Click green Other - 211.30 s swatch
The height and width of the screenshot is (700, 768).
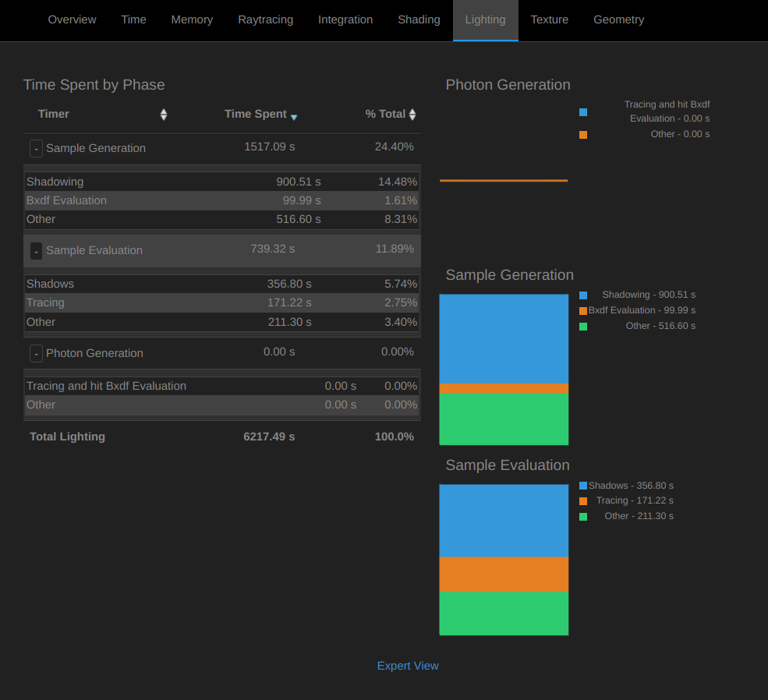point(583,517)
